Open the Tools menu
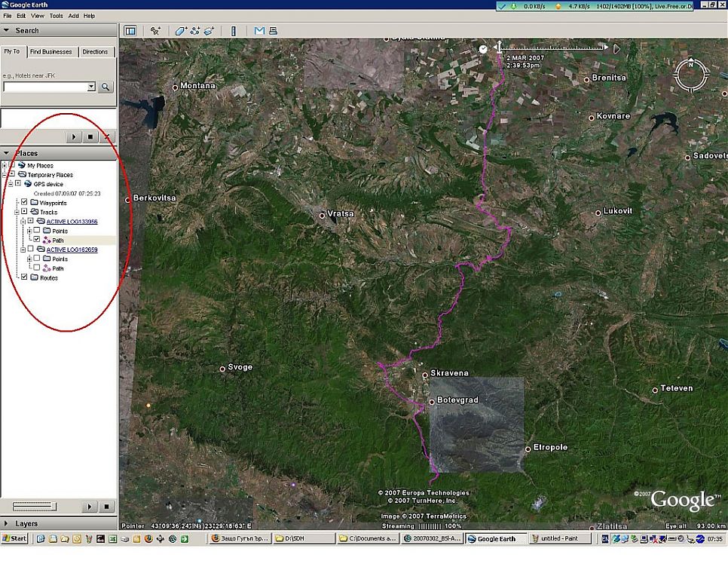The width and height of the screenshot is (728, 579). (x=57, y=16)
